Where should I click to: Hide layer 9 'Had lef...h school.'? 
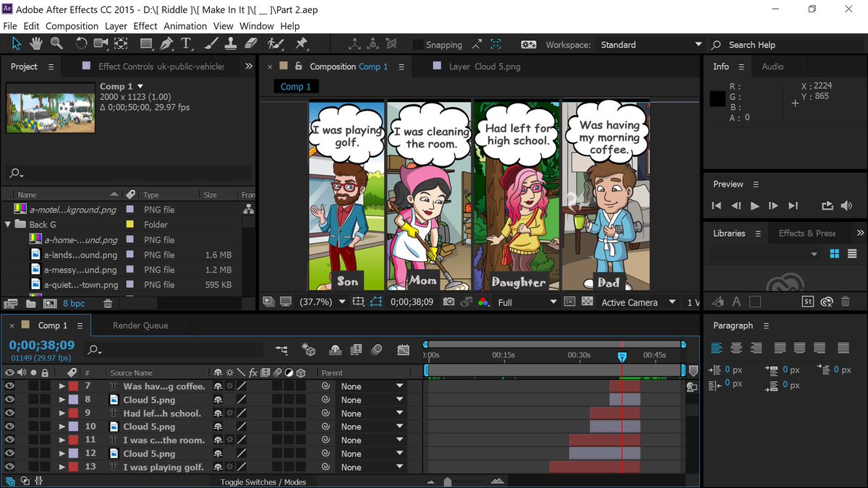(x=9, y=414)
